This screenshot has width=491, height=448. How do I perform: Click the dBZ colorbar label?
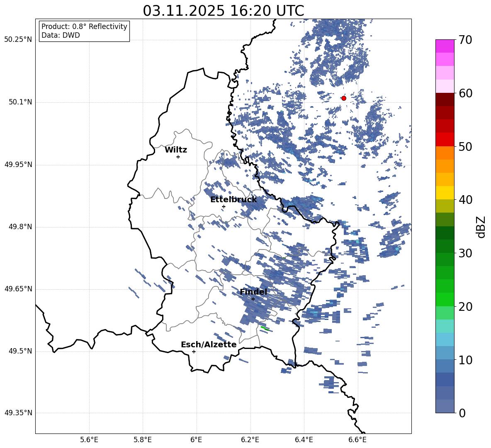[x=481, y=227]
